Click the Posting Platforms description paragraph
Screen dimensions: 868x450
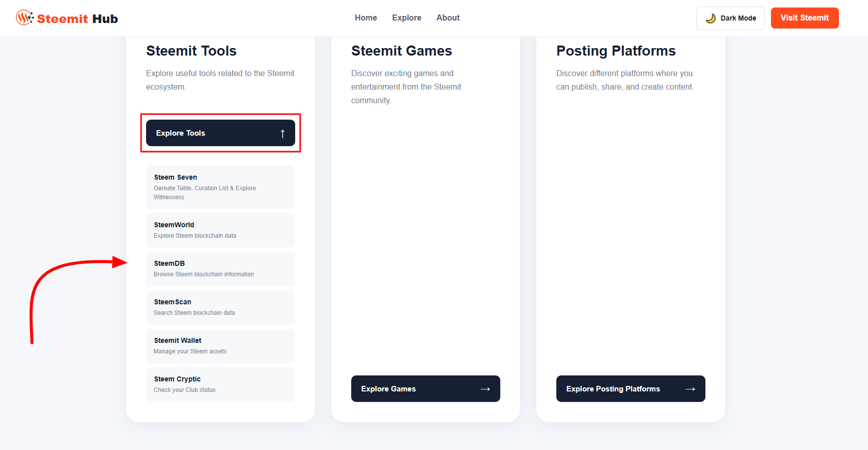[x=625, y=80]
